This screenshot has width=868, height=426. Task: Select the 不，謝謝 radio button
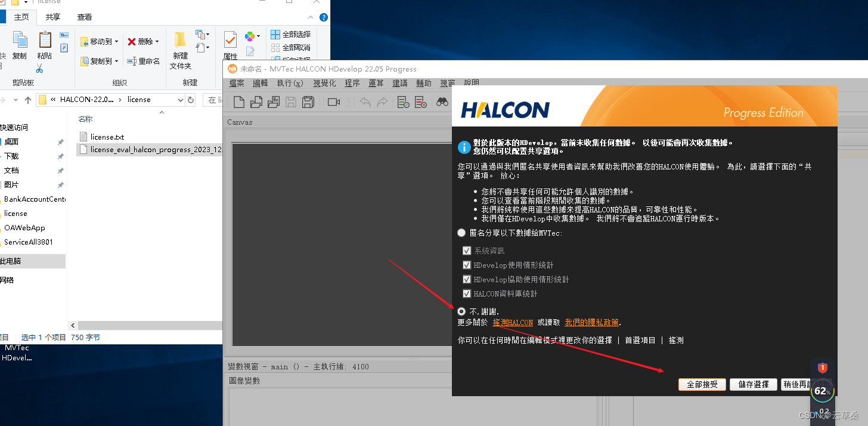click(462, 311)
